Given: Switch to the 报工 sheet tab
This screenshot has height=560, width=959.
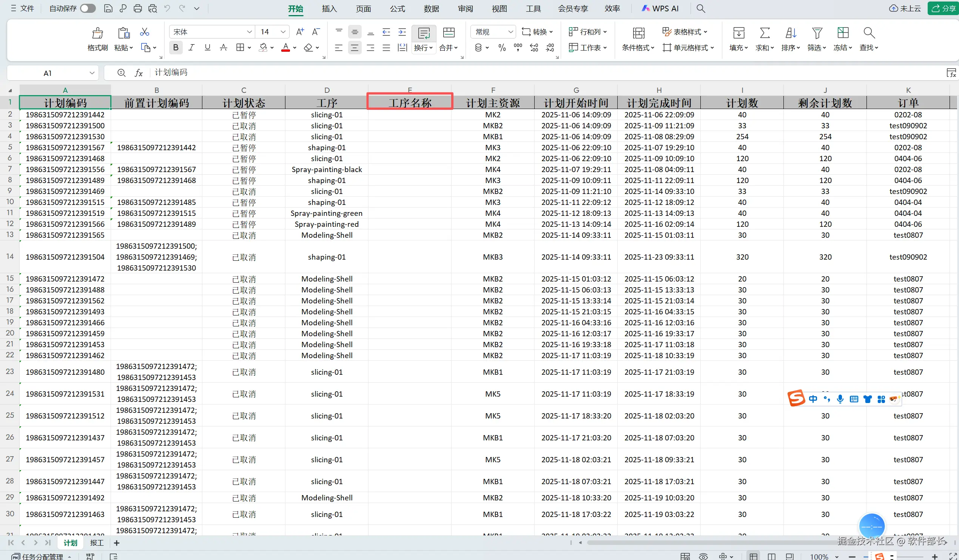Looking at the screenshot, I should (97, 543).
